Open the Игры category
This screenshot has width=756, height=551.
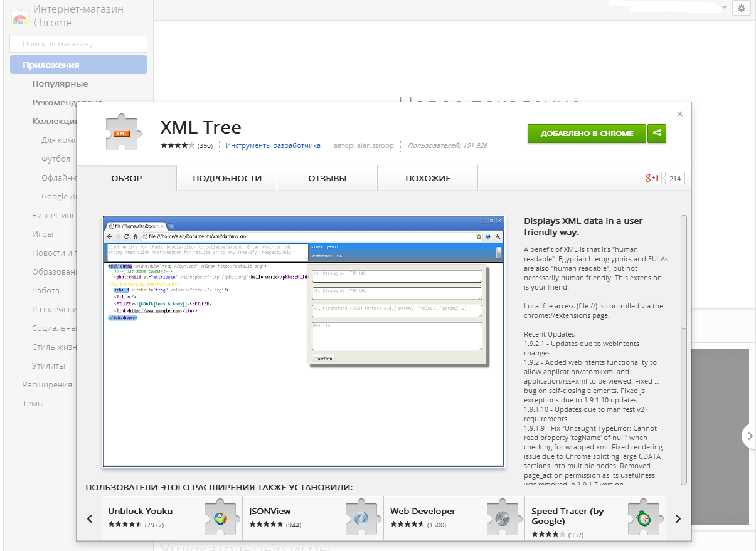point(43,234)
